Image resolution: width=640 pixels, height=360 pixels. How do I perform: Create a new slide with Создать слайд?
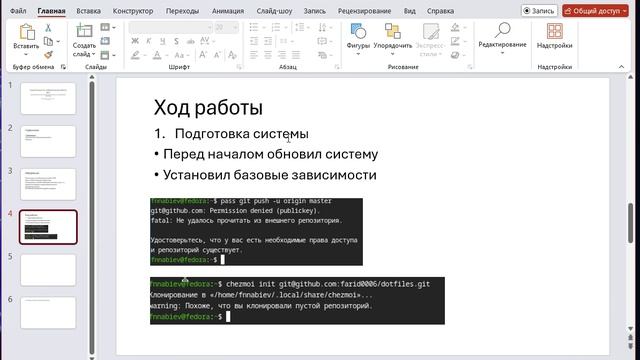click(x=84, y=40)
